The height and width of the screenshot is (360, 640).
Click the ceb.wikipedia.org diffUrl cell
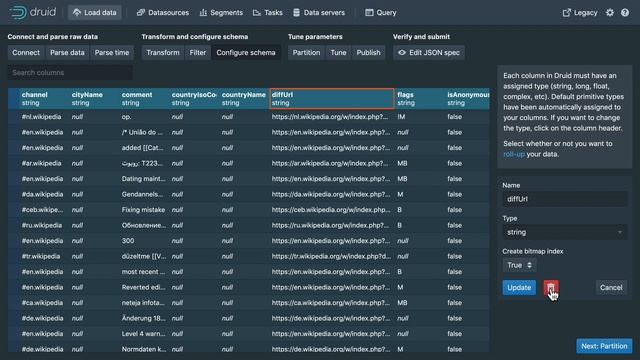[331, 210]
